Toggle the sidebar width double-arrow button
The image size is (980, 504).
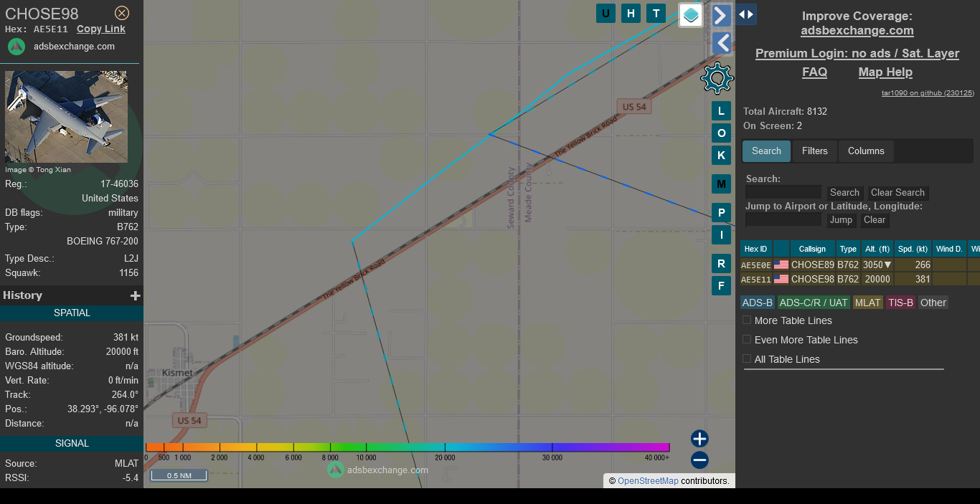click(x=746, y=14)
